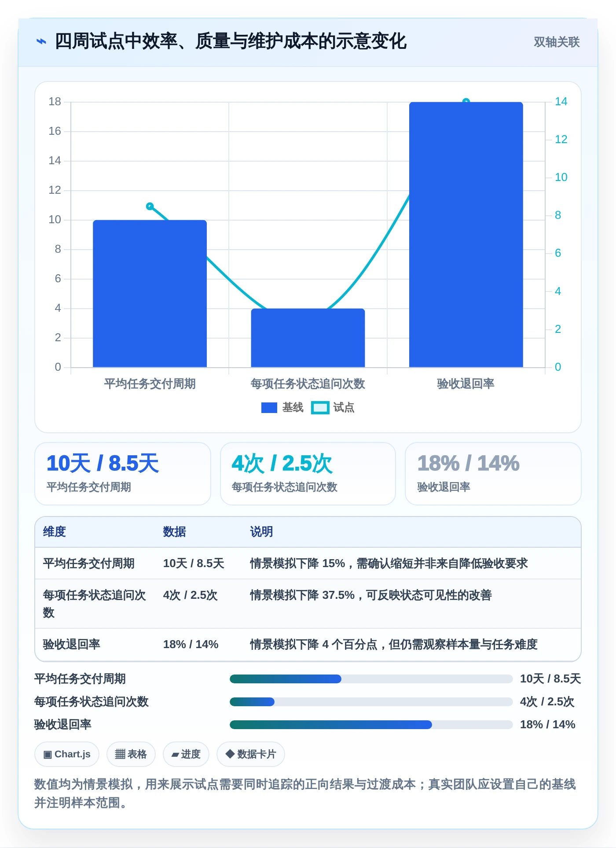Click the chart x-axis label 验收退回率
The width and height of the screenshot is (616, 848).
coord(466,384)
